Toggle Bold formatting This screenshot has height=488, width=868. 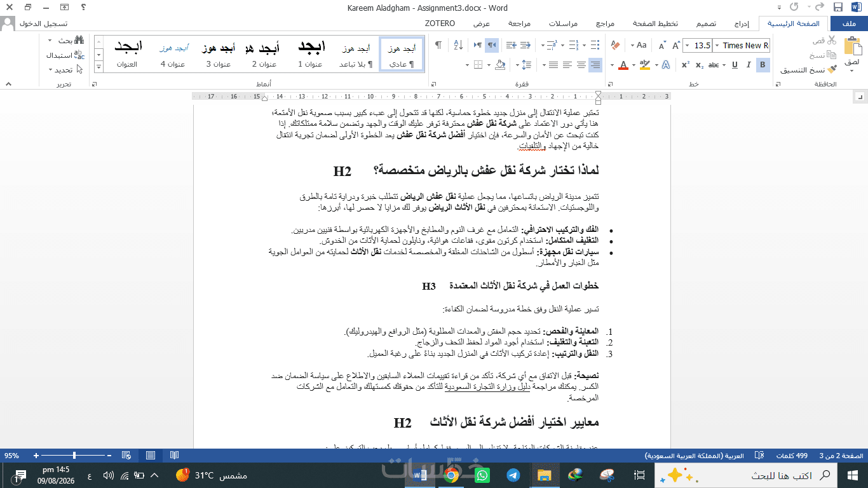(763, 65)
